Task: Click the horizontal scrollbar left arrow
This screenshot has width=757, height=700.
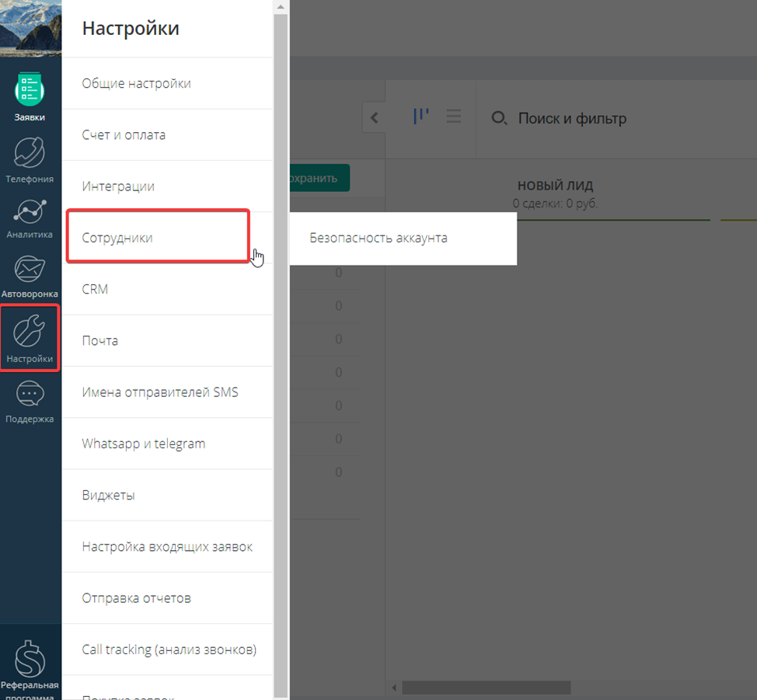Action: pos(394,688)
